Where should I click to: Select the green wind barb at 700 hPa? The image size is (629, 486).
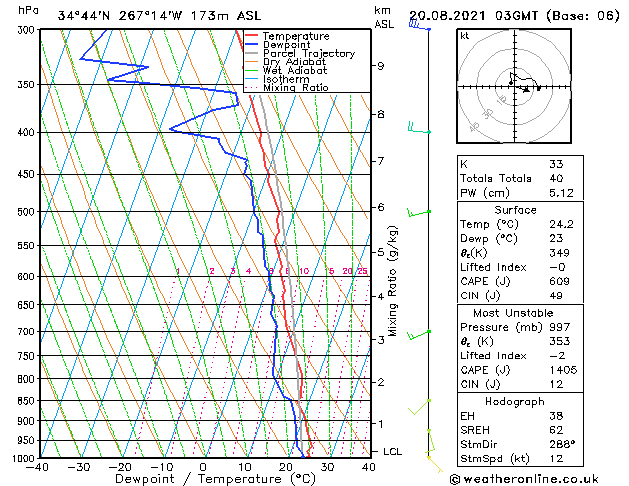click(419, 335)
